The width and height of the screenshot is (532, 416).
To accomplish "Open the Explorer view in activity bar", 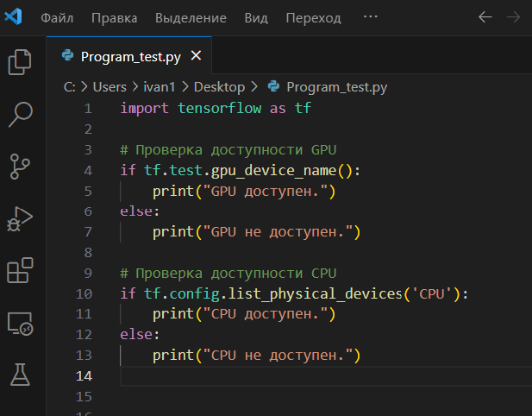I will point(20,62).
